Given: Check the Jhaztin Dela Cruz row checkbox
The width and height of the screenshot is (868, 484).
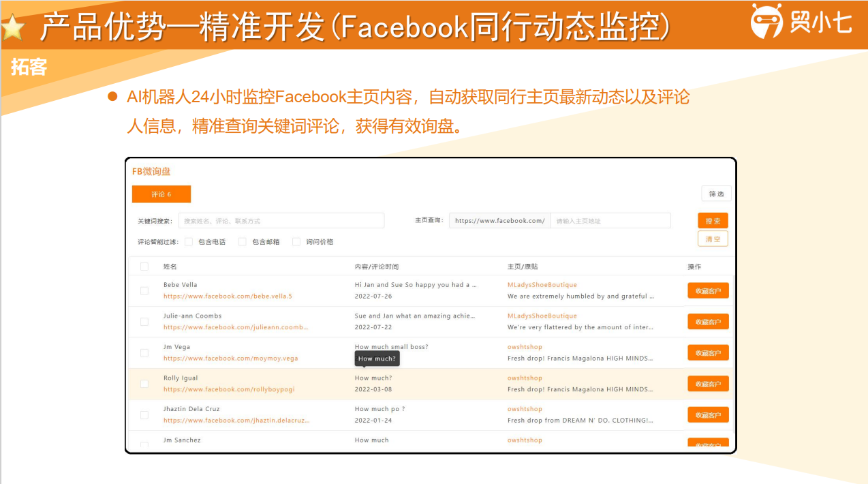Looking at the screenshot, I should 144,414.
